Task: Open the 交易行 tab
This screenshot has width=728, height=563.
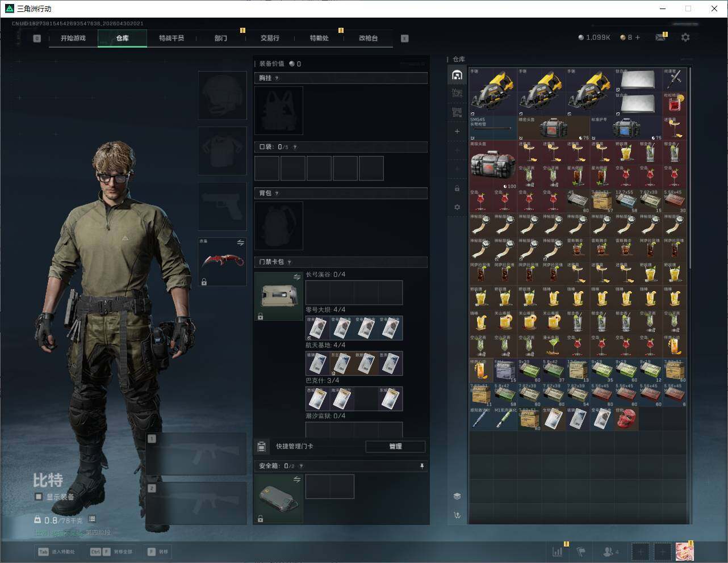Action: click(x=270, y=38)
